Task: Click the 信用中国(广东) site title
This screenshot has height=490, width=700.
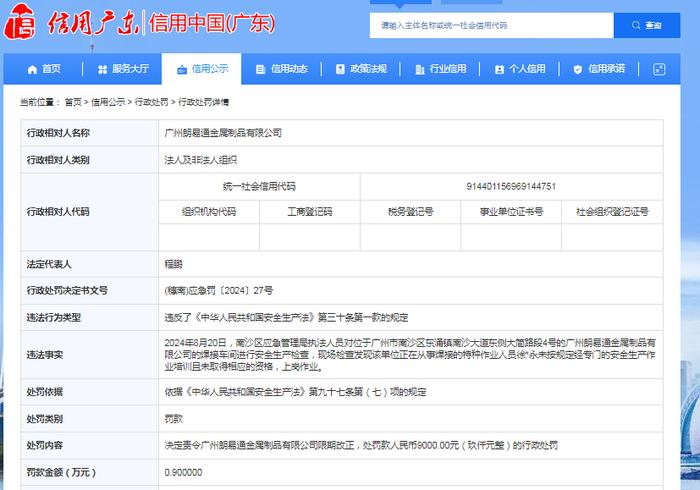Action: pyautogui.click(x=212, y=23)
